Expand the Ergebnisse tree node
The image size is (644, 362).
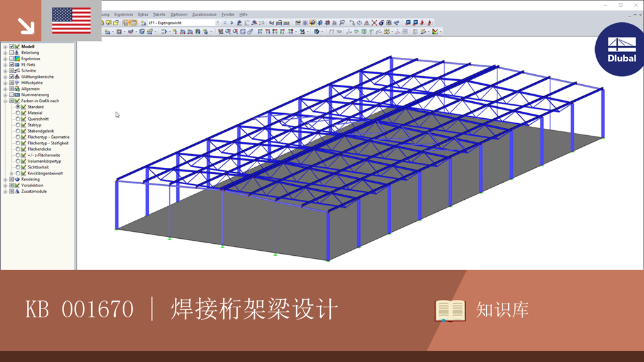[x=5, y=58]
